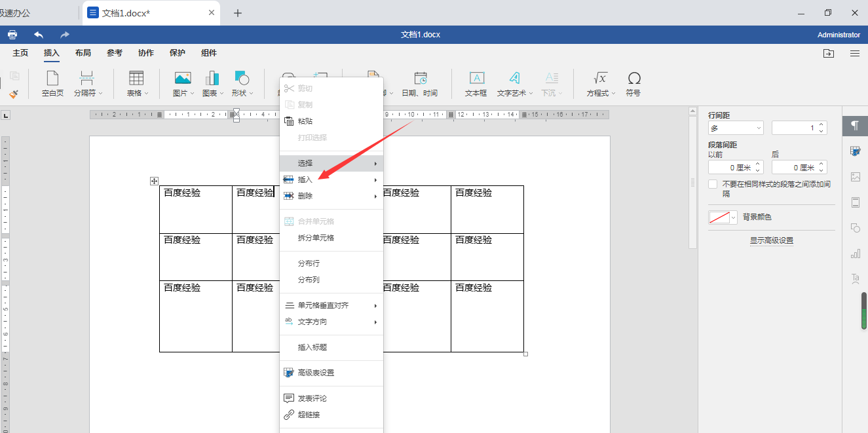Undo the last action
This screenshot has width=868, height=433.
39,35
